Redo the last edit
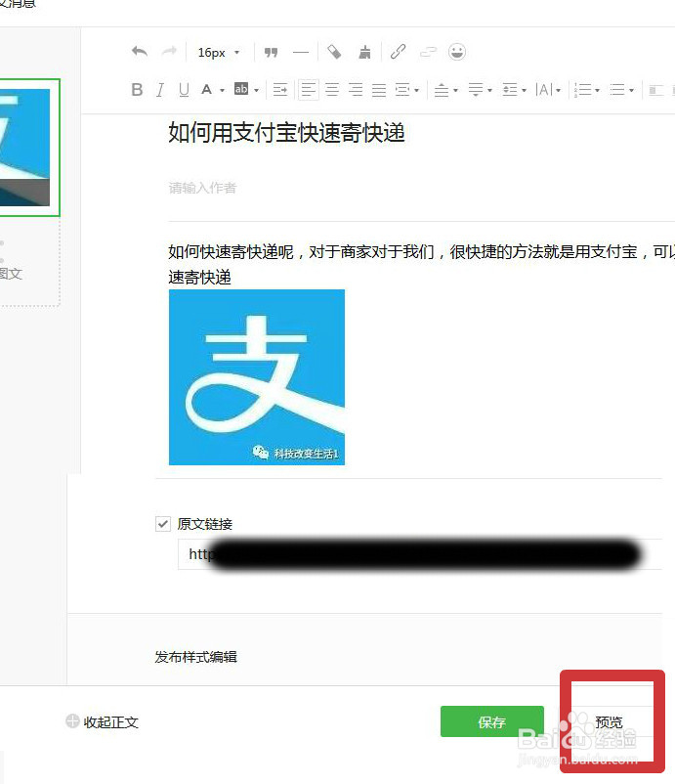This screenshot has height=784, width=675. coord(169,52)
